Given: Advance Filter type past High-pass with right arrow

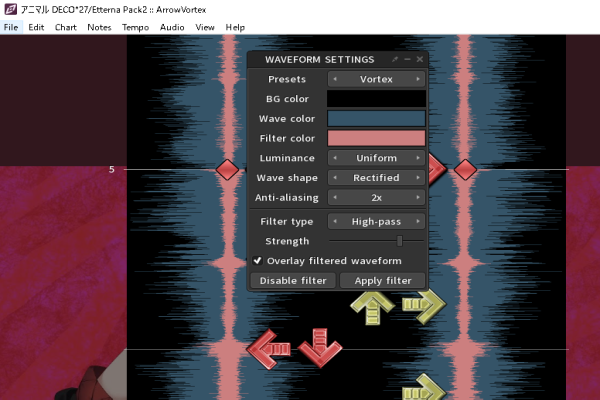Looking at the screenshot, I should 419,221.
